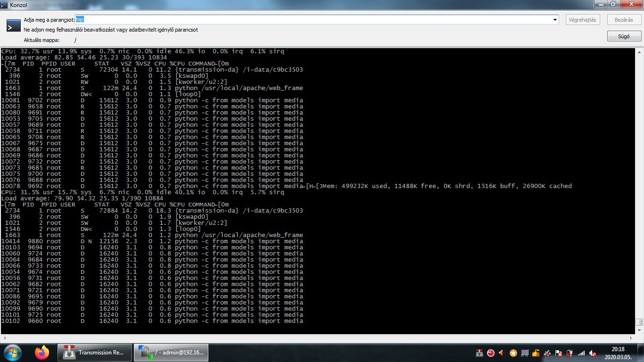Screen dimensions: 644x362
Task: Click process row with PID 10103
Action: pos(152,247)
